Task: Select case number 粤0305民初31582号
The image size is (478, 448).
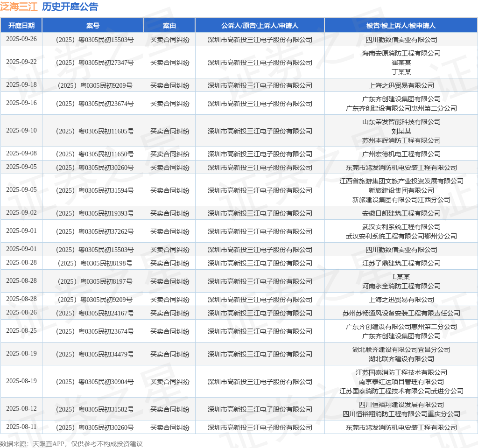Action: point(95,409)
